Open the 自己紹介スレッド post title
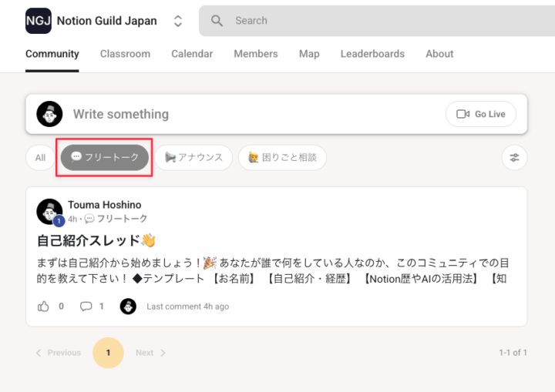Viewport: 555px width, 392px height. click(x=96, y=240)
